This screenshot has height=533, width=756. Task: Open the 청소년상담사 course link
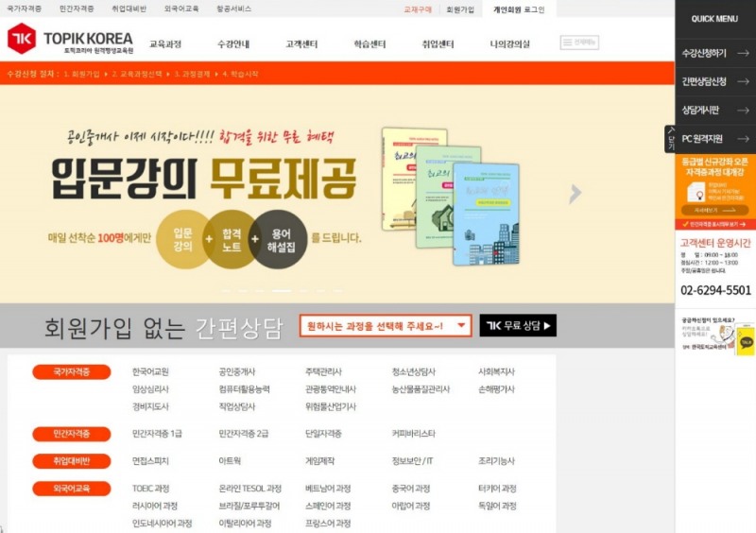pyautogui.click(x=414, y=372)
